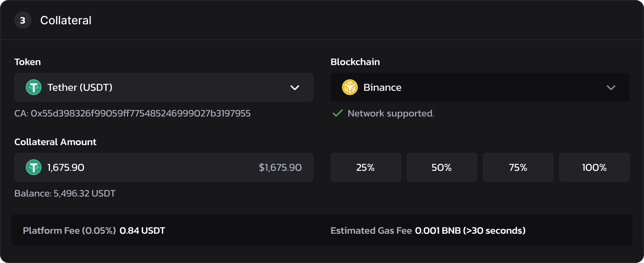Click the green Network supported checkmark
The image size is (644, 263).
click(338, 113)
